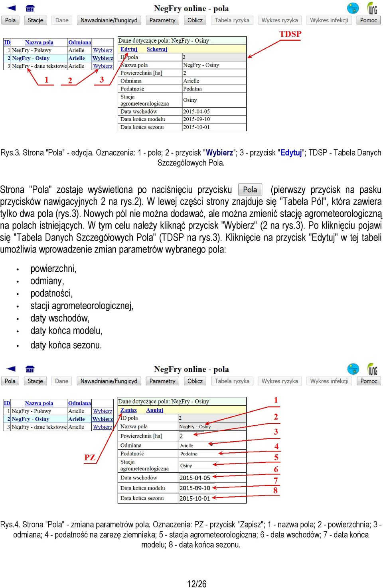Click the Schowaj link in the field details table
This screenshot has width=383, height=588.
click(x=157, y=49)
